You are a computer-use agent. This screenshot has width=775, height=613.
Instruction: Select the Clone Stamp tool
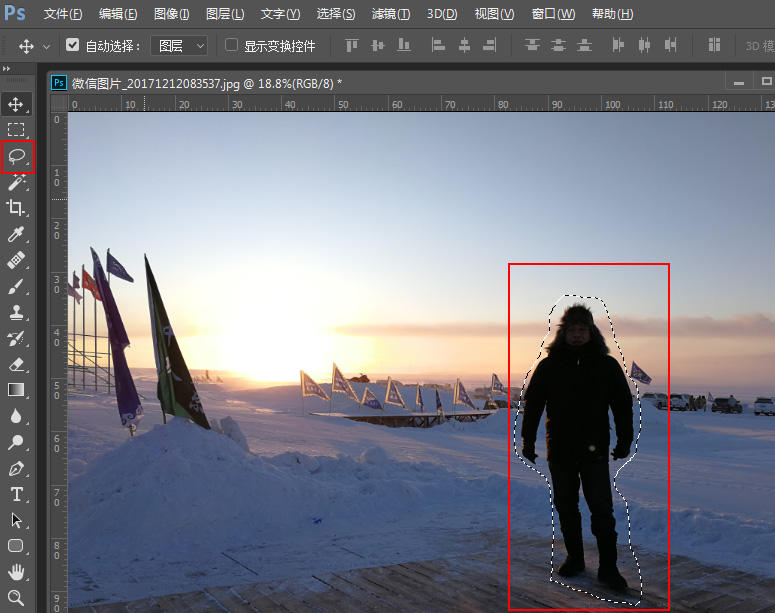click(17, 312)
